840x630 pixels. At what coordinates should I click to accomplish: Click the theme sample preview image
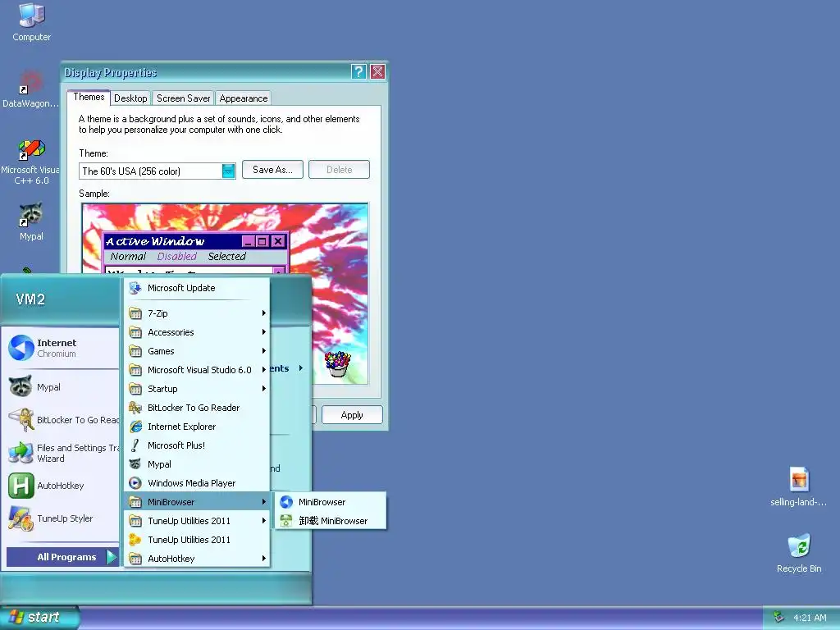tap(225, 293)
